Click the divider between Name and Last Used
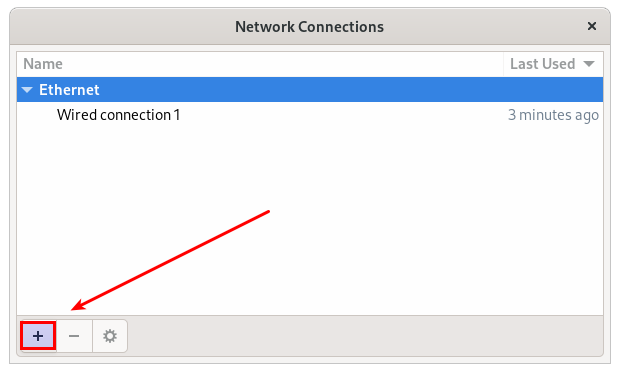Image resolution: width=620 pixels, height=373 pixels. (503, 64)
